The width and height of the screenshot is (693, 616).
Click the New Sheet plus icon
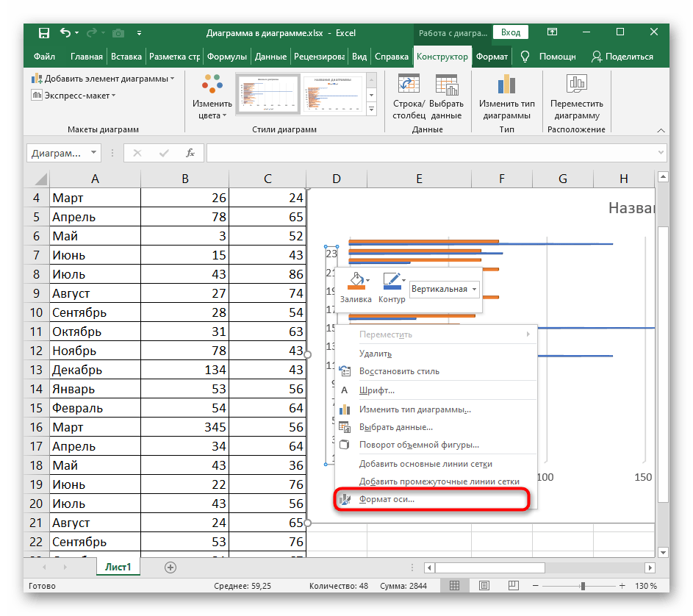click(x=170, y=567)
